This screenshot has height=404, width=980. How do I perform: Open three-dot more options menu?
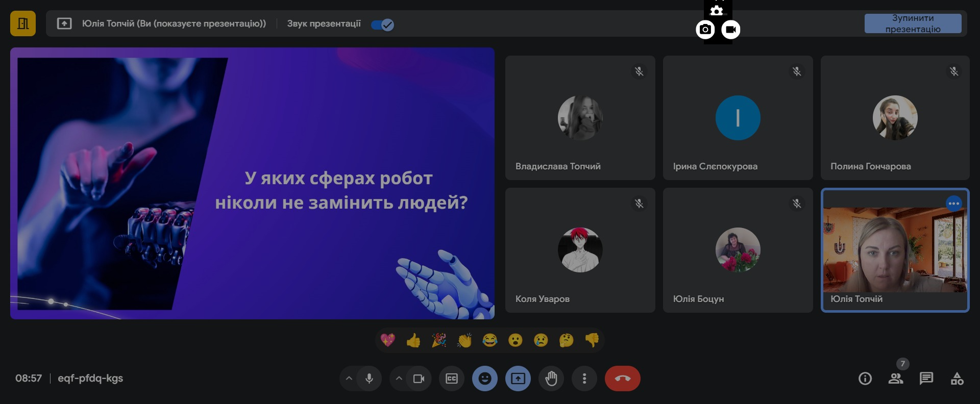tap(584, 378)
